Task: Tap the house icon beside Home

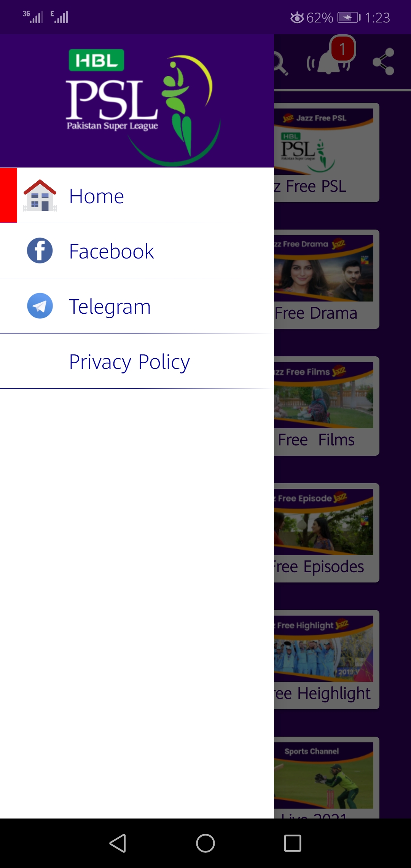Action: [x=40, y=195]
